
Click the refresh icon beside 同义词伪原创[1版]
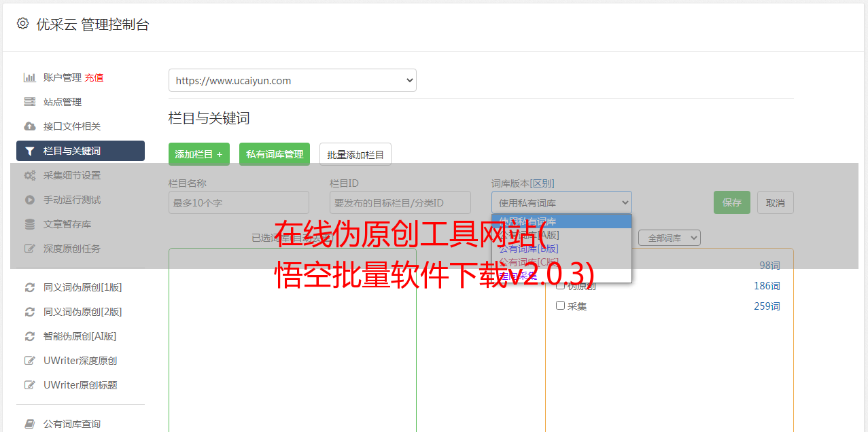pyautogui.click(x=29, y=287)
